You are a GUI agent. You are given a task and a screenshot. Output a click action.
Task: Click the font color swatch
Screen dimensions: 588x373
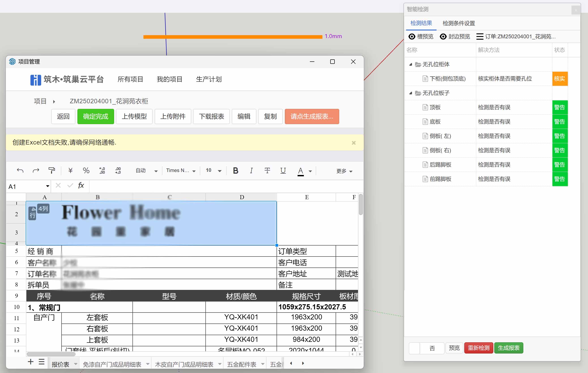pos(301,171)
